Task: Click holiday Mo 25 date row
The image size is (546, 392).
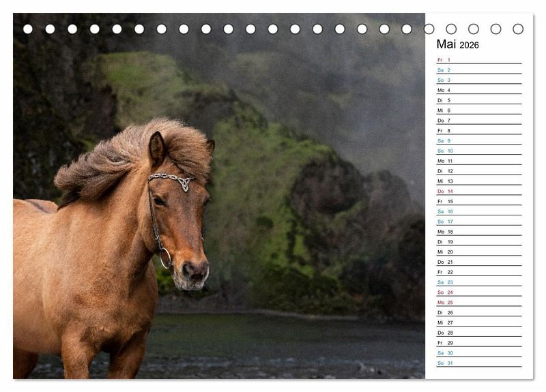Action: [478, 302]
